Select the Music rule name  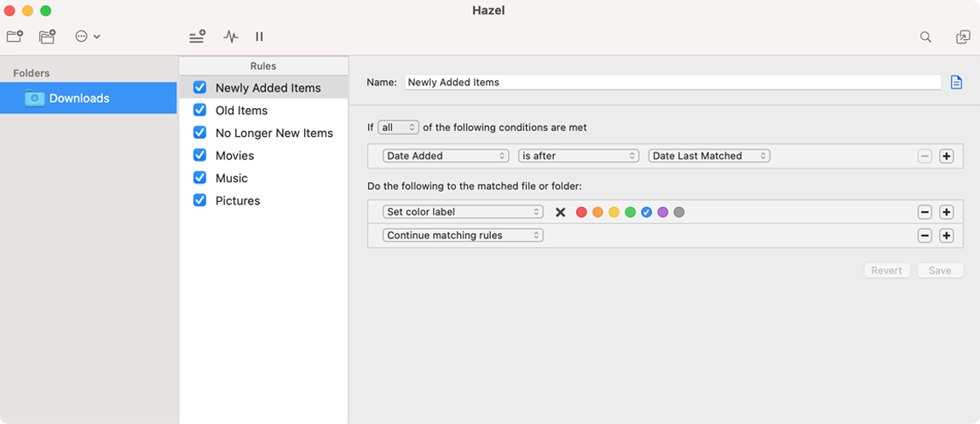(x=231, y=178)
